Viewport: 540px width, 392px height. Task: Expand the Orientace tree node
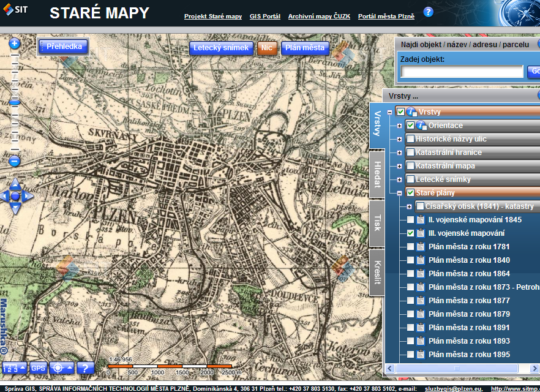[x=399, y=126]
